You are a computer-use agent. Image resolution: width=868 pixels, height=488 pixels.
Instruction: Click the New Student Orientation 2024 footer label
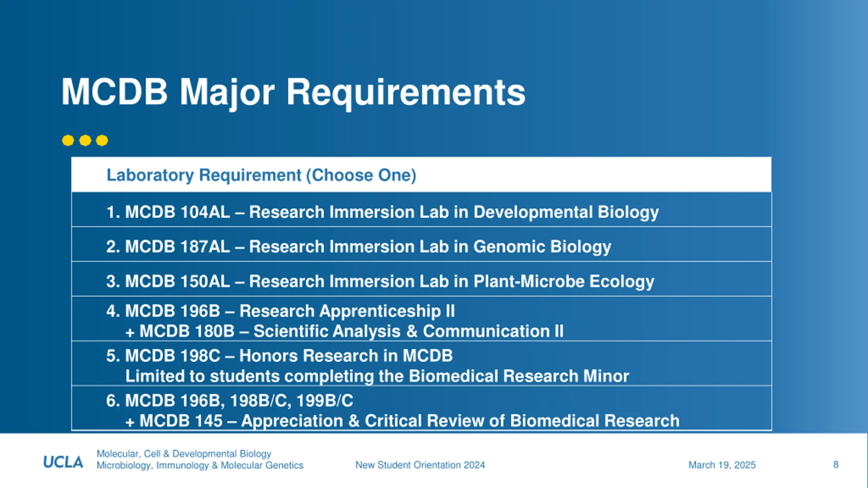point(420,465)
